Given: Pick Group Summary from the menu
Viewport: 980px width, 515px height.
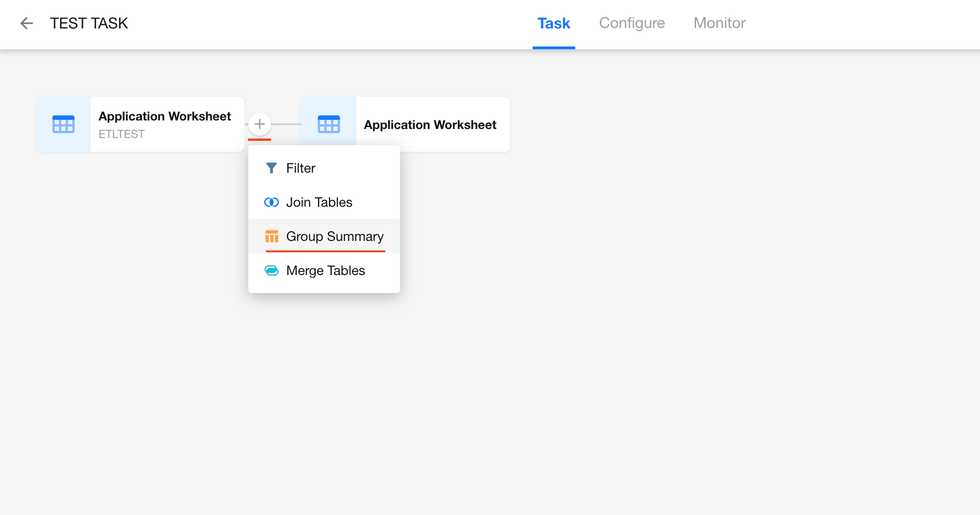Looking at the screenshot, I should 335,236.
